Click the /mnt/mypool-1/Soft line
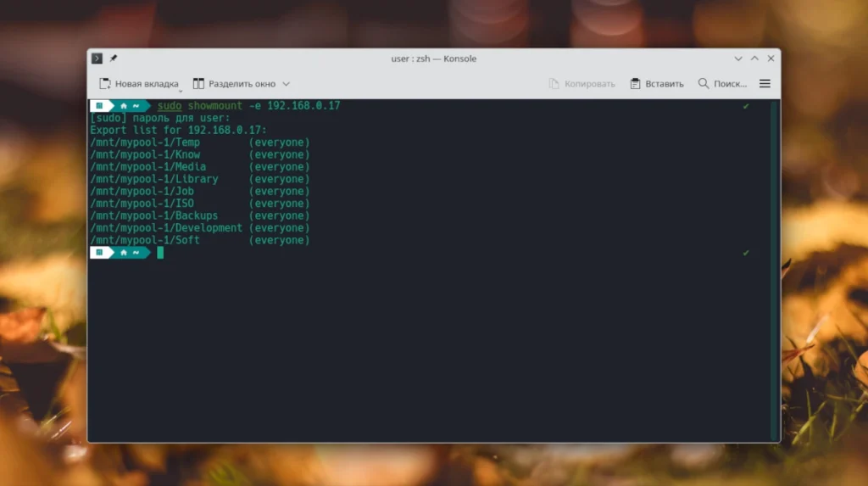Screen dimensions: 868x486 (x=200, y=240)
